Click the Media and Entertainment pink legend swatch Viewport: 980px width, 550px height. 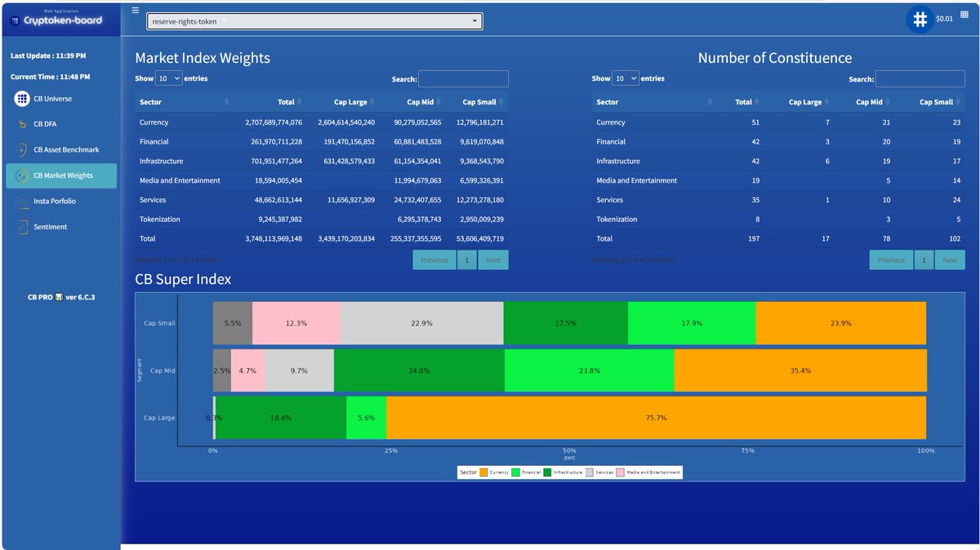coord(620,472)
